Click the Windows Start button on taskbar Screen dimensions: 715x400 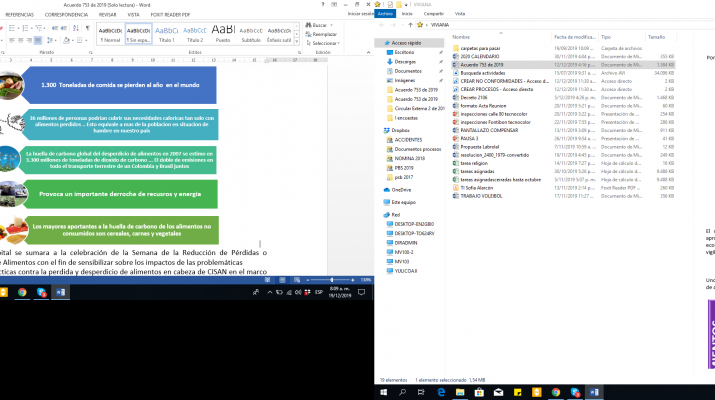(x=384, y=393)
